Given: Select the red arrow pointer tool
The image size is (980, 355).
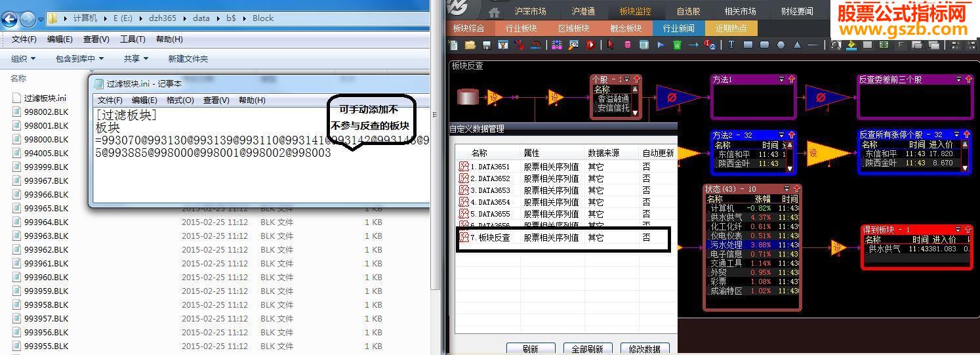Looking at the screenshot, I should click(611, 45).
